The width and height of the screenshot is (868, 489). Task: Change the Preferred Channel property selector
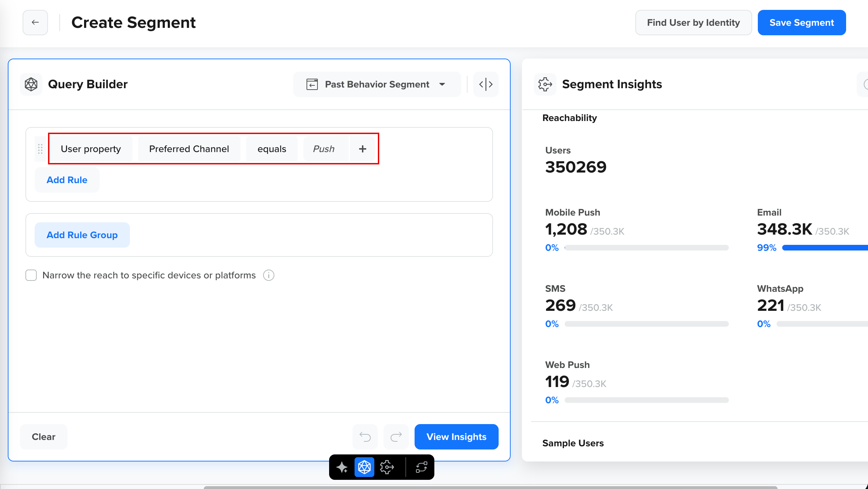click(x=189, y=149)
